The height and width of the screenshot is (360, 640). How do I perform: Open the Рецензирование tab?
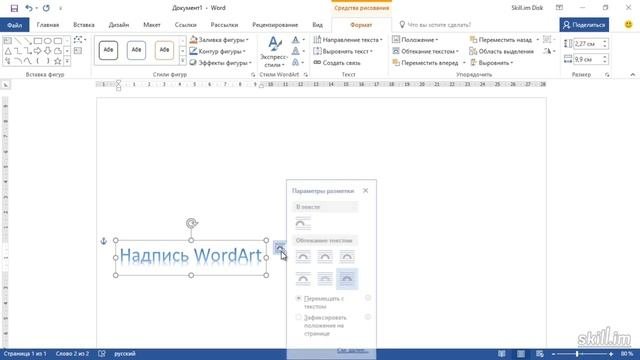click(275, 25)
